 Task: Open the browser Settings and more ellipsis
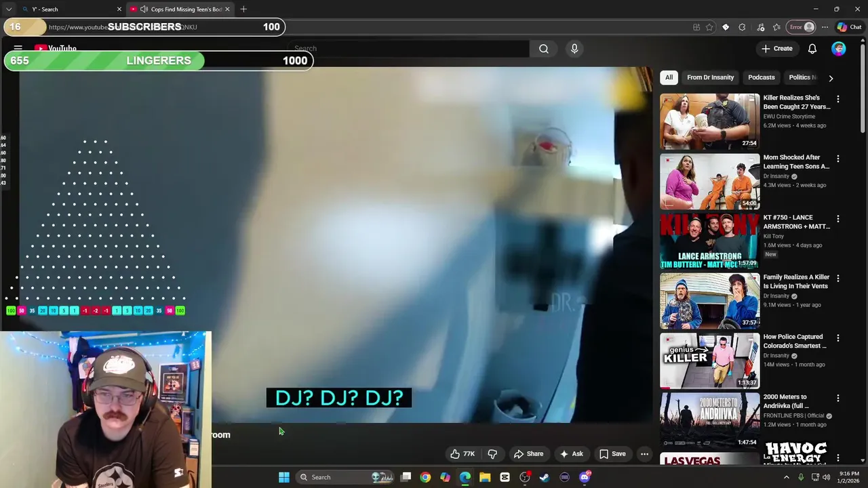(x=825, y=27)
